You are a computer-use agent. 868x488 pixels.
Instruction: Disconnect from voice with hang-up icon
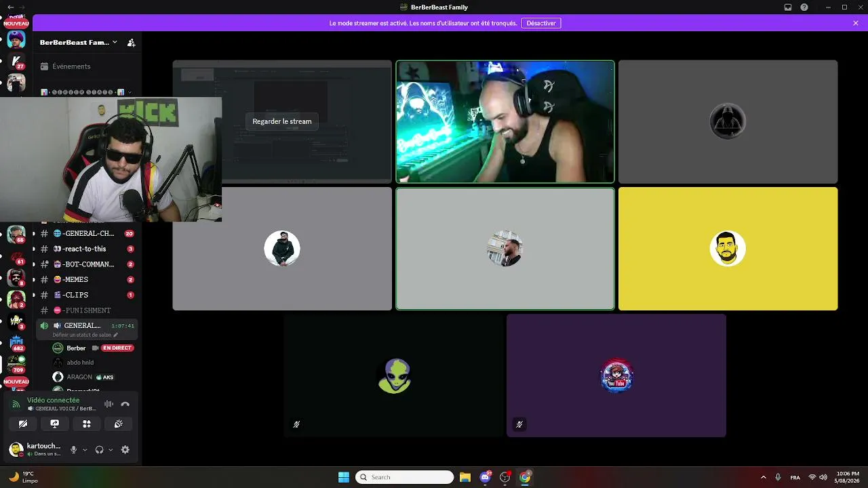pos(125,404)
